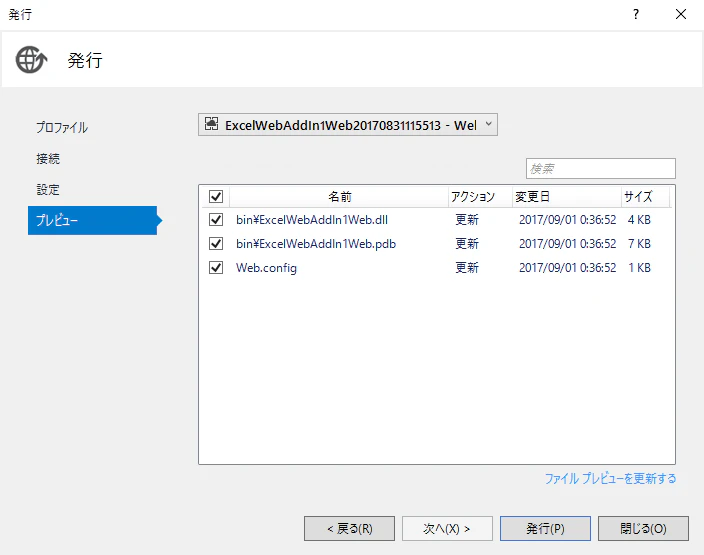Click the date of the pdb row
This screenshot has width=704, height=555.
(568, 243)
